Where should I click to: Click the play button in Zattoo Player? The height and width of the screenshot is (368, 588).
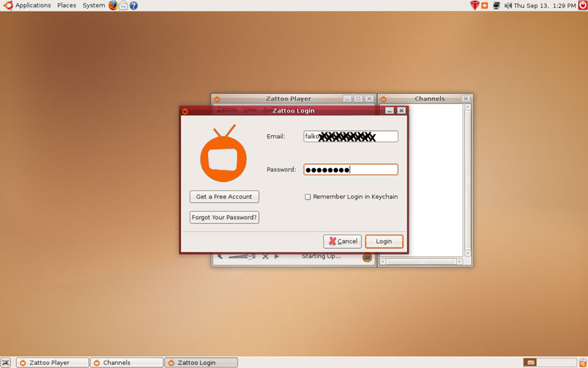277,256
